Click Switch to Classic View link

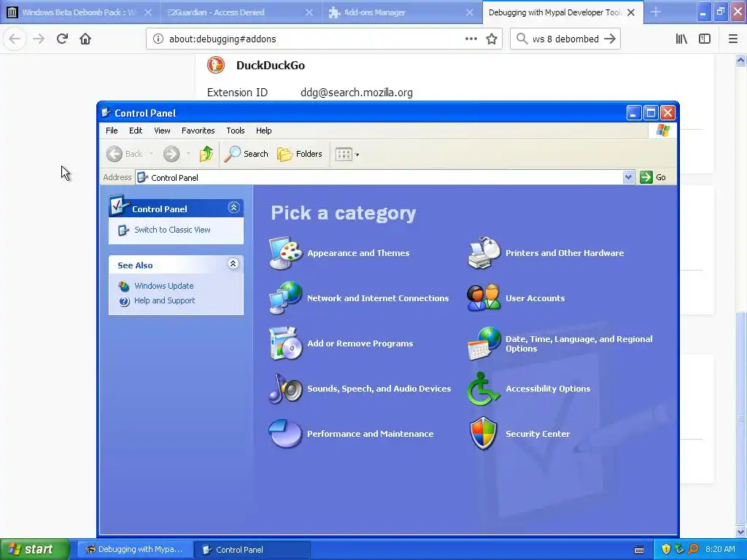coord(172,230)
